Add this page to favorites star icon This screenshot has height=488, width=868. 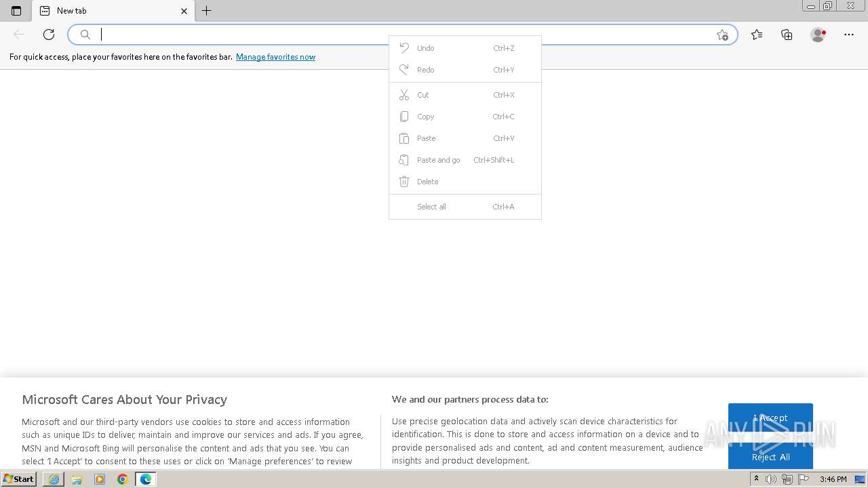click(722, 35)
